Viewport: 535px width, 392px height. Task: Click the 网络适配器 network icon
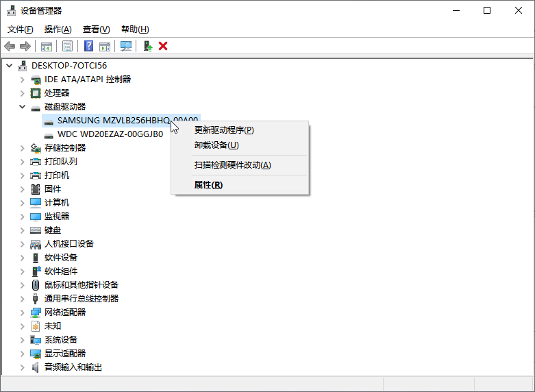[x=36, y=313]
